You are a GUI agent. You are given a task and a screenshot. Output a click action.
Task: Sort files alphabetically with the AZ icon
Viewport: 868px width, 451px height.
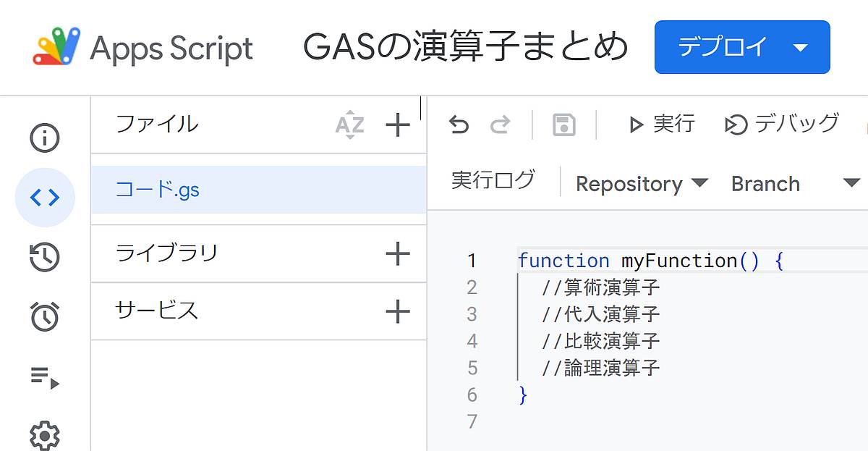(349, 124)
